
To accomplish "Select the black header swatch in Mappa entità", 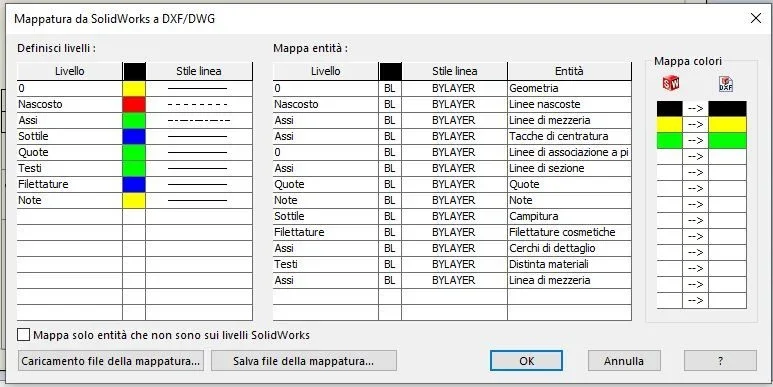I will tap(390, 71).
